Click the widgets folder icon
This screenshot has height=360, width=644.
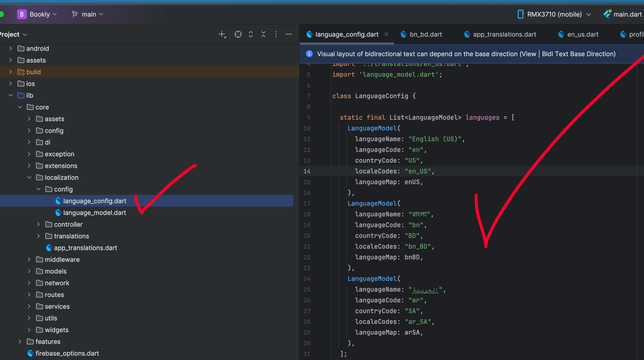(40, 330)
